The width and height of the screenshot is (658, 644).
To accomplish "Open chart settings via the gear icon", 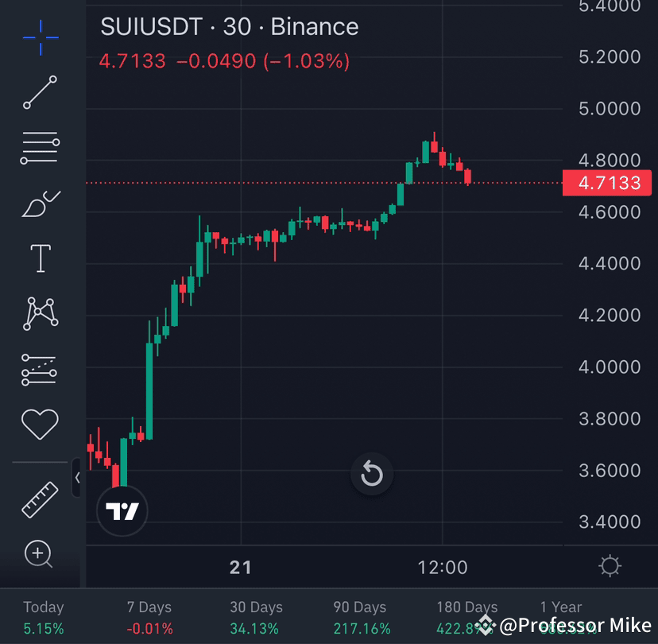I will pos(610,566).
